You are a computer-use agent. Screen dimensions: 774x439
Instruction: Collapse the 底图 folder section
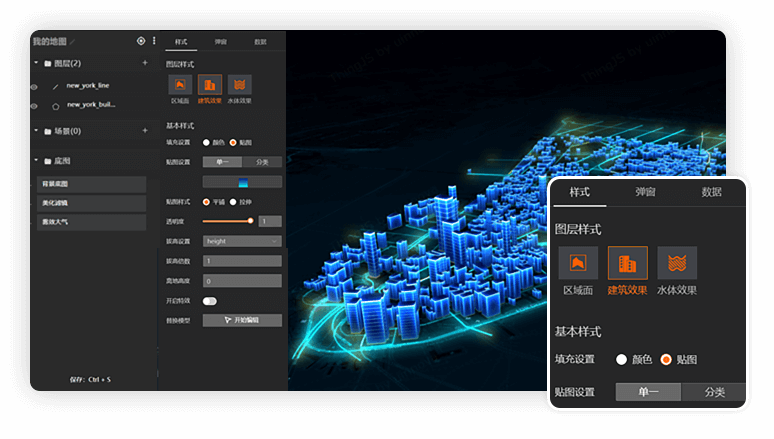pos(36,161)
